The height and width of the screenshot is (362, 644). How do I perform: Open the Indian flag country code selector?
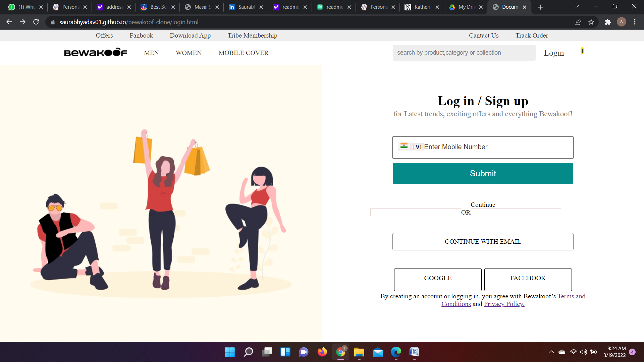click(x=404, y=146)
